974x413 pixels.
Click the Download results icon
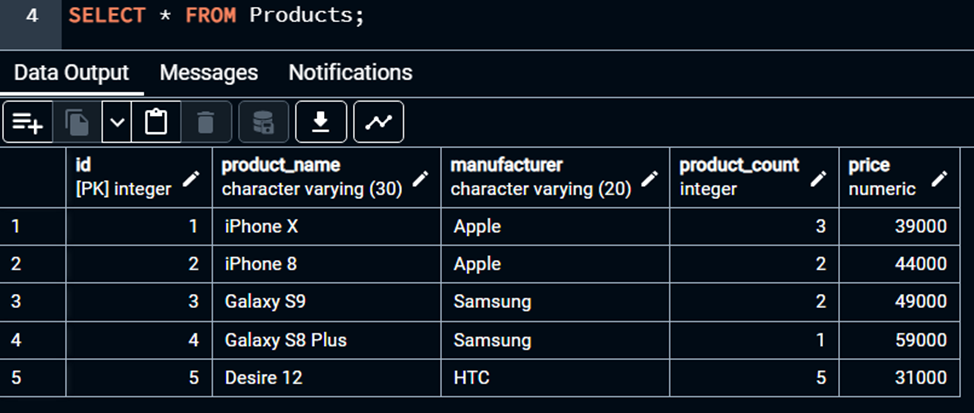321,122
